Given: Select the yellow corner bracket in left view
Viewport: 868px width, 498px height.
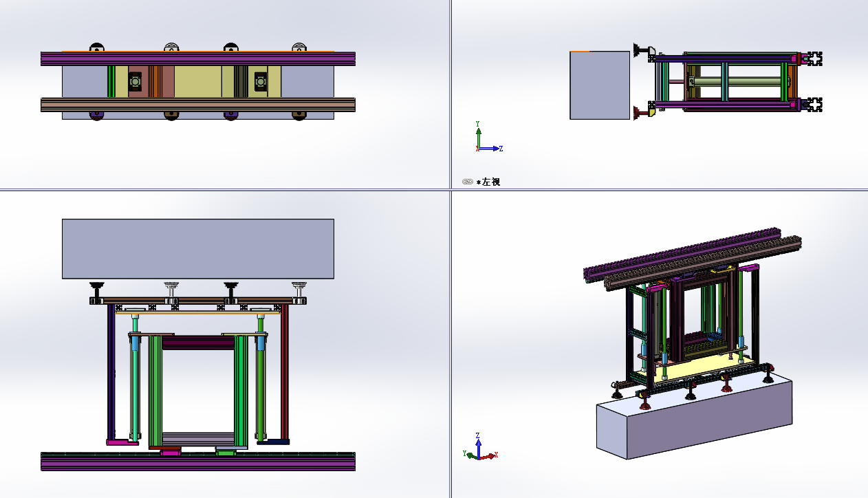Looking at the screenshot, I should tap(652, 113).
